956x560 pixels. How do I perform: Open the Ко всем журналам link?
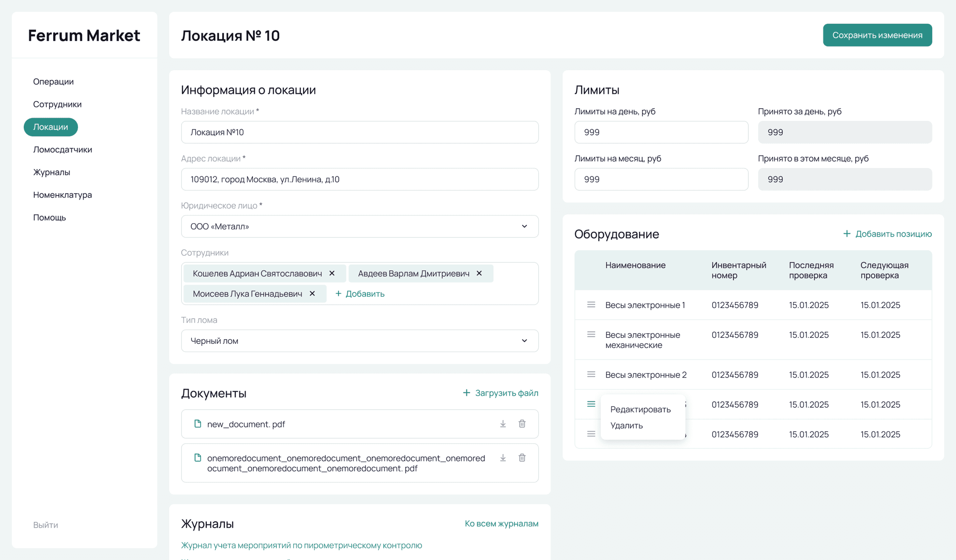tap(501, 524)
